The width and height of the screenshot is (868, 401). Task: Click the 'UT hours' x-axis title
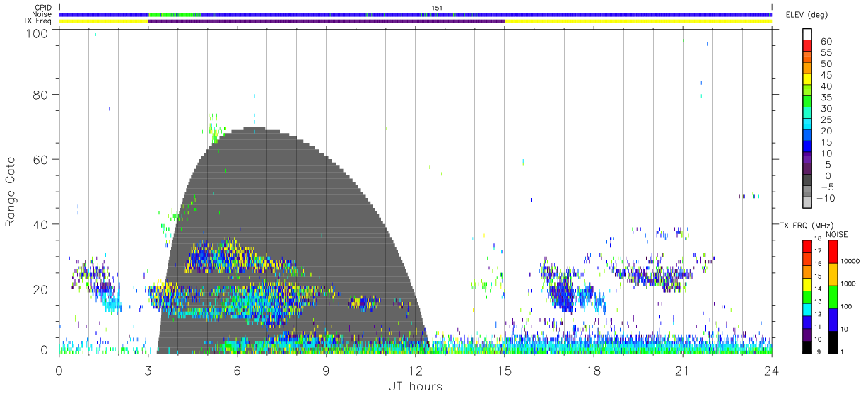click(414, 386)
